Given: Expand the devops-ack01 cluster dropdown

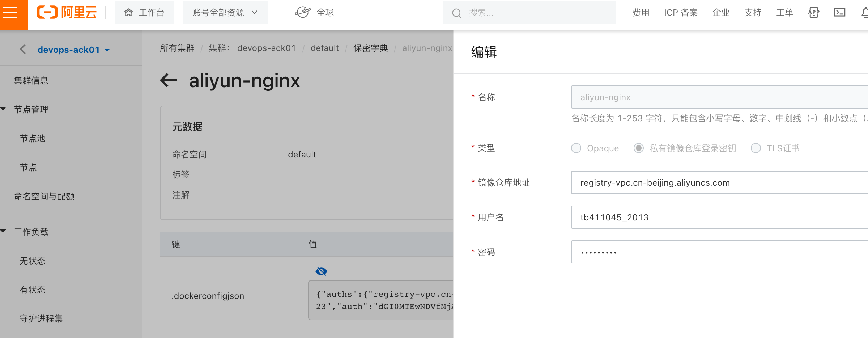Looking at the screenshot, I should (x=107, y=50).
